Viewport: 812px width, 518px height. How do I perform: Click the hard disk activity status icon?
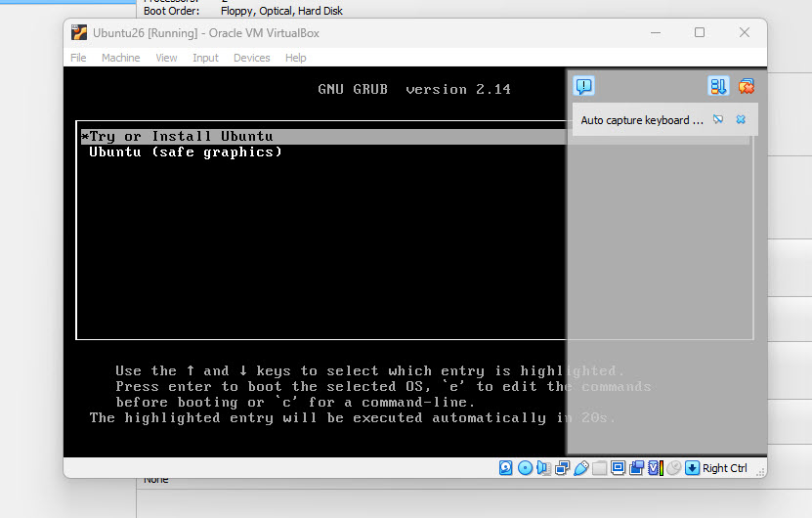coord(505,468)
